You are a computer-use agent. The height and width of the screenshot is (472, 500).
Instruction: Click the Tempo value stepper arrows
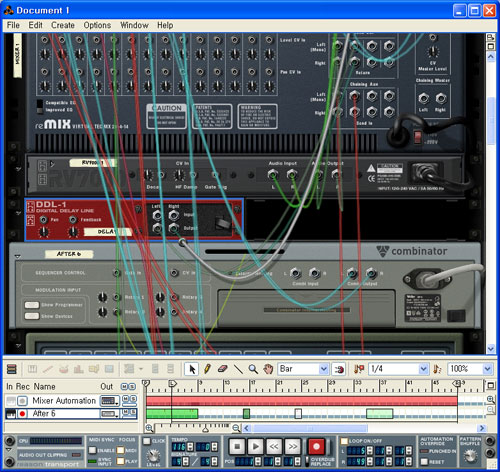(190, 447)
